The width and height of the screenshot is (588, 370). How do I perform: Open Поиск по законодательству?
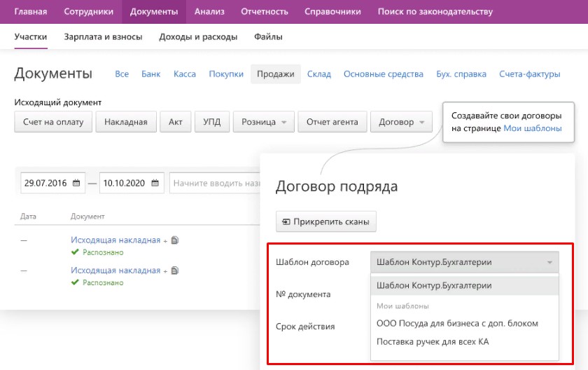click(435, 12)
